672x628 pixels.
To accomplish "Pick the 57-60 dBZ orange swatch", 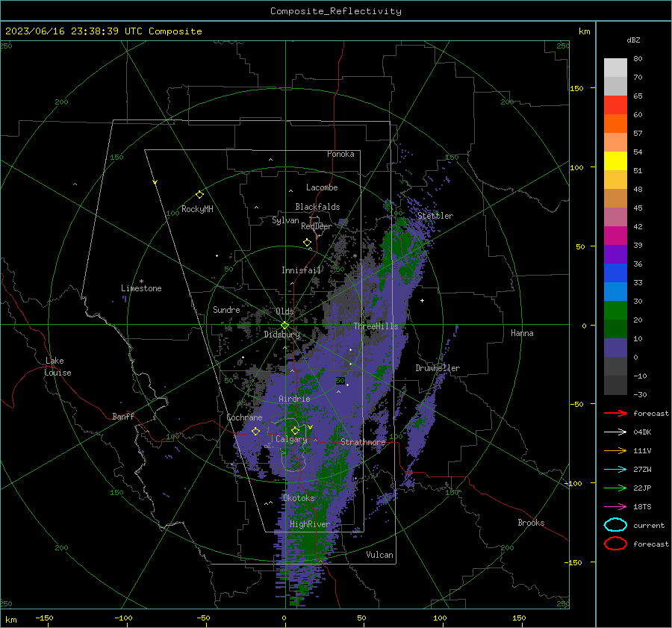I will click(615, 124).
